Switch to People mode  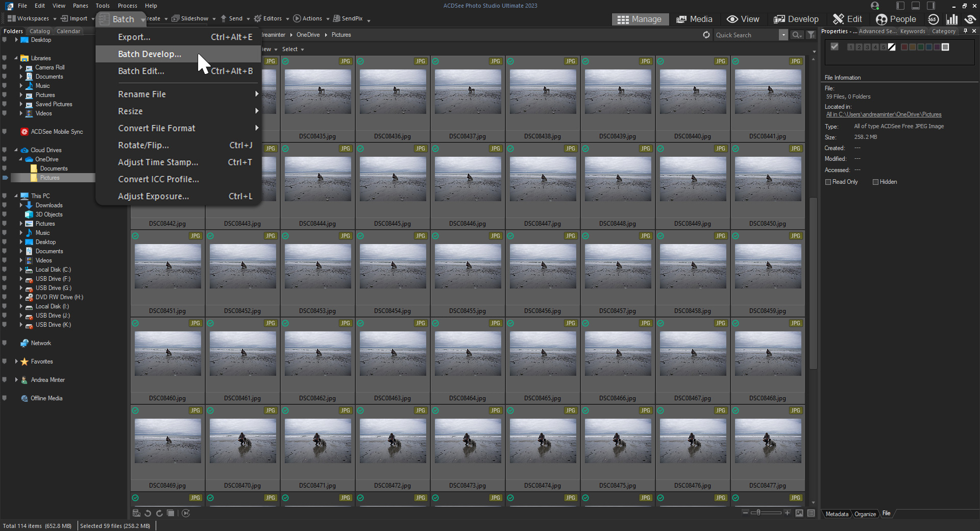point(896,19)
